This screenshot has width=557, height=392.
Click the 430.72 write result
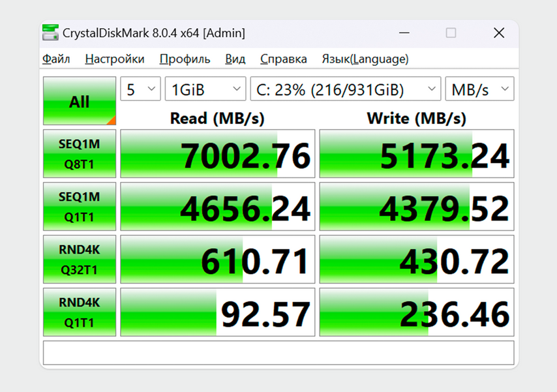(417, 260)
